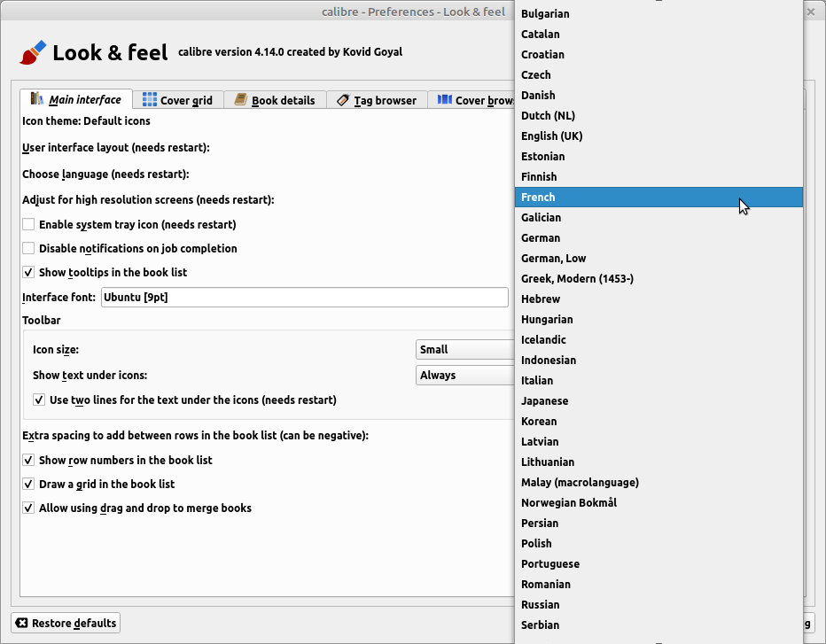This screenshot has width=826, height=644.
Task: Choose Portuguese from the language list
Action: point(658,564)
